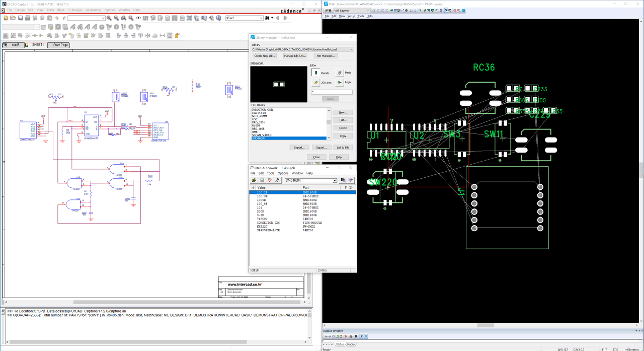This screenshot has width=644, height=351.
Task: Click the open folder icon in interCAD cowork
Action: coord(254,180)
